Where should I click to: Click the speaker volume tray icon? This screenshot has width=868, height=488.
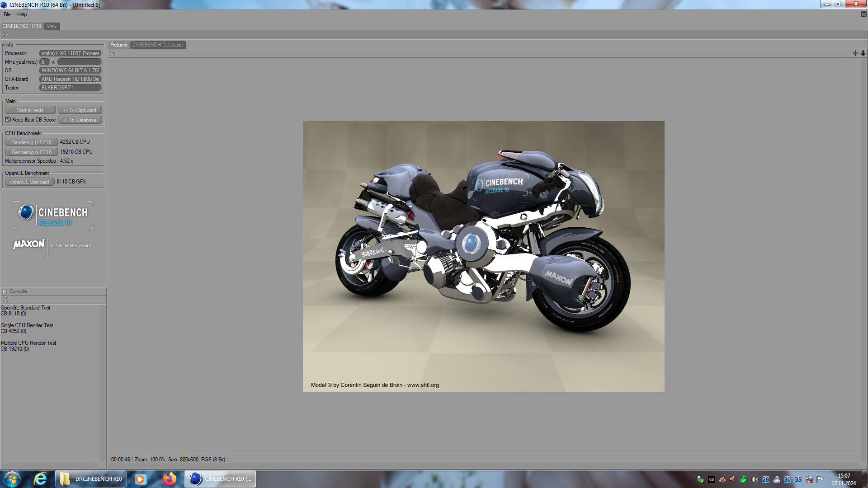click(755, 479)
